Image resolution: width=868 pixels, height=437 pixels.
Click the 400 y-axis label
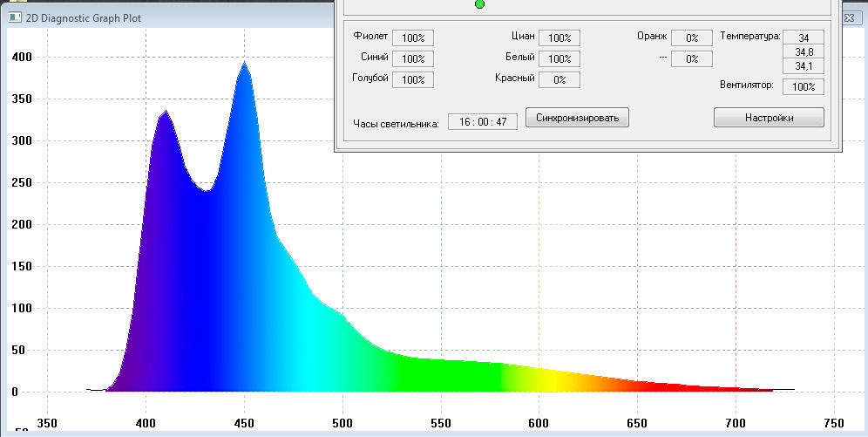coord(22,57)
